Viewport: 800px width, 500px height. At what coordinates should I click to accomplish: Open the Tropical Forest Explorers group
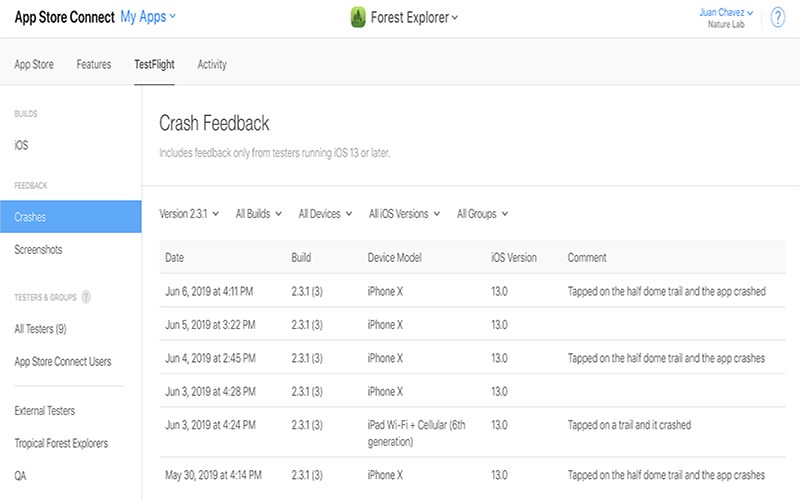click(61, 443)
